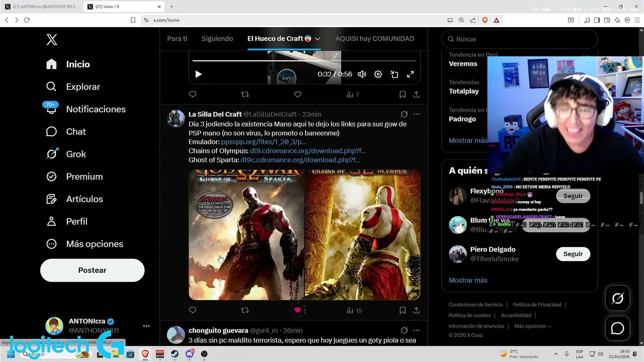The image size is (644, 362).
Task: Repost the video post
Action: 245,95
